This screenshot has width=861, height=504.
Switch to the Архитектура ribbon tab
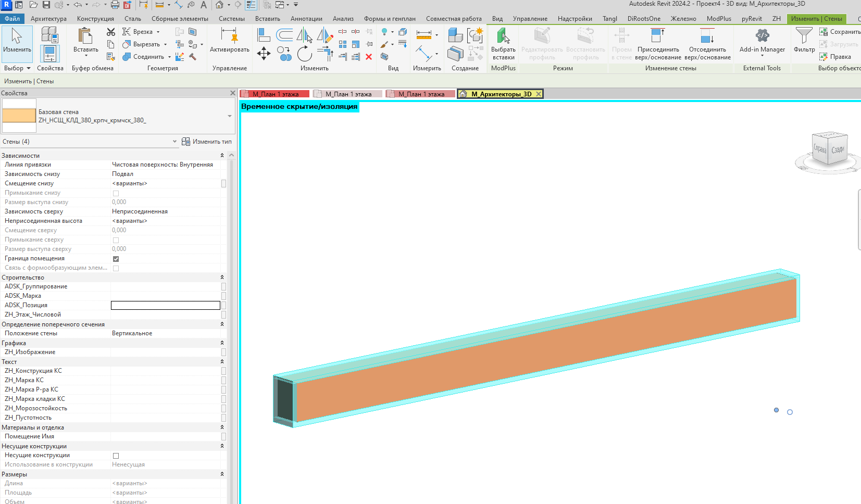[x=48, y=19]
